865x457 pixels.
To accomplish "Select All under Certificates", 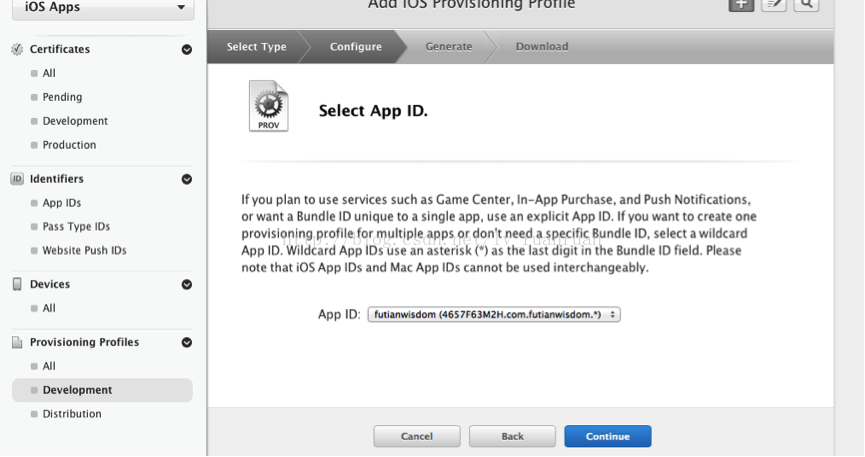I will 49,73.
